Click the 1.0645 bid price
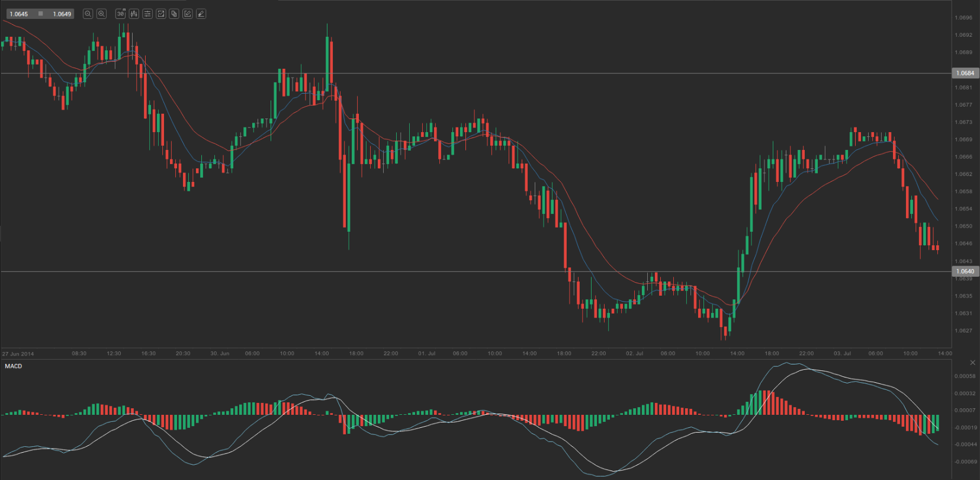This screenshot has width=980, height=480. (19, 14)
